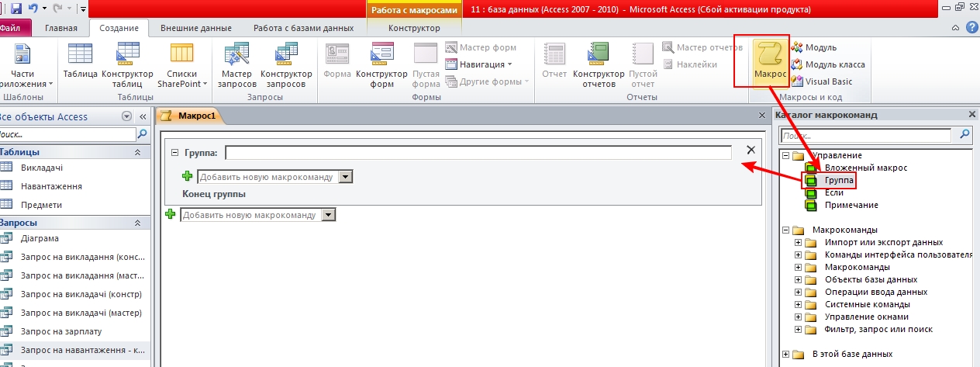
Task: Click the Save icon in quick access toolbar
Action: 16,9
